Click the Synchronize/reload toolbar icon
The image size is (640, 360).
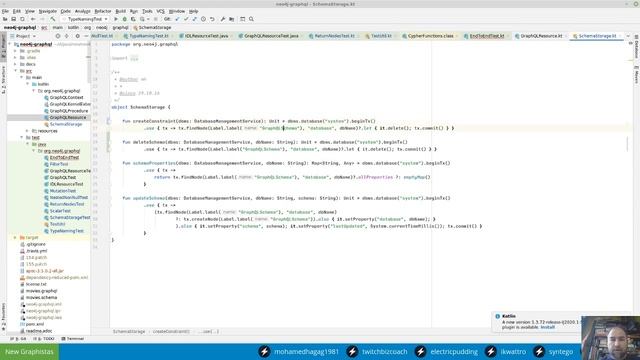pos(22,19)
